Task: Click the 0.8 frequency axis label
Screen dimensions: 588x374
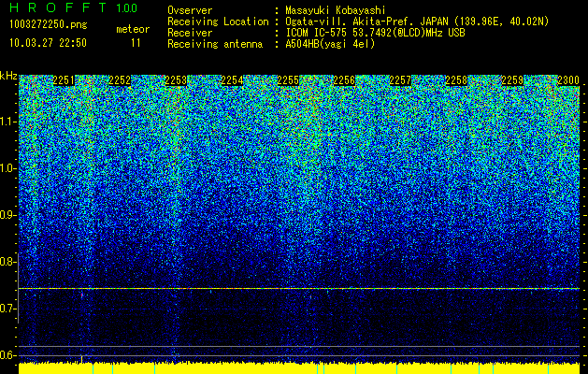Action: click(x=7, y=262)
